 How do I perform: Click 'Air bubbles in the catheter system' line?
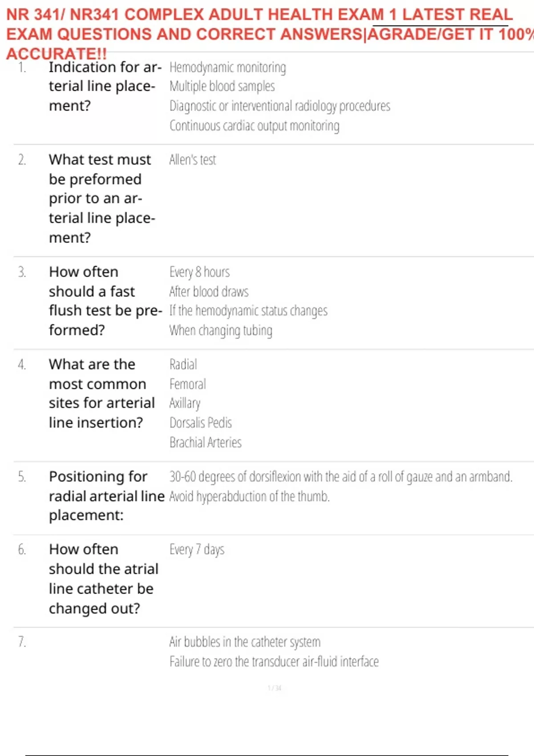pyautogui.click(x=245, y=642)
